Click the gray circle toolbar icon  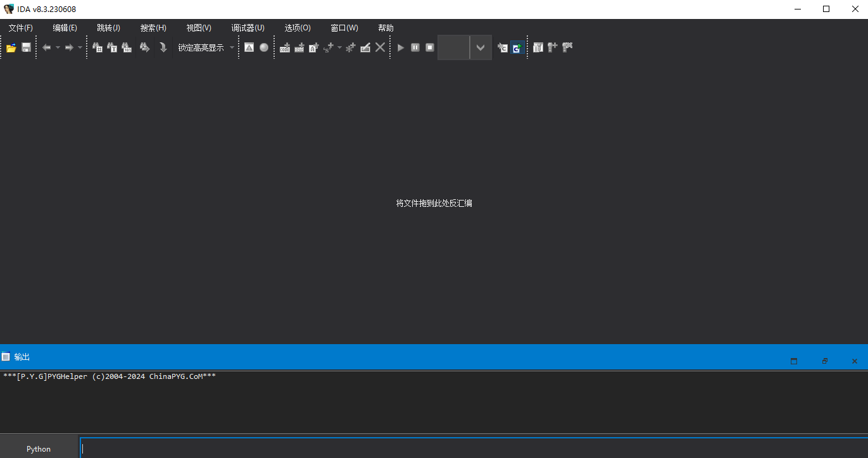(x=264, y=47)
